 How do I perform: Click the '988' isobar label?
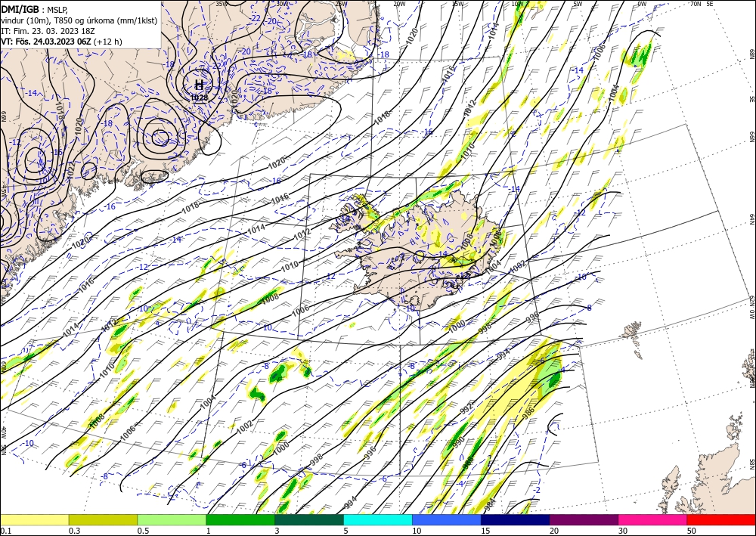click(x=468, y=462)
